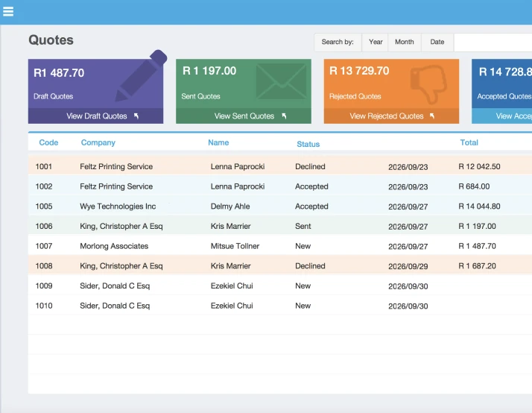Click date 2026/09/30 in row 1010
The width and height of the screenshot is (532, 413).
[x=408, y=306]
